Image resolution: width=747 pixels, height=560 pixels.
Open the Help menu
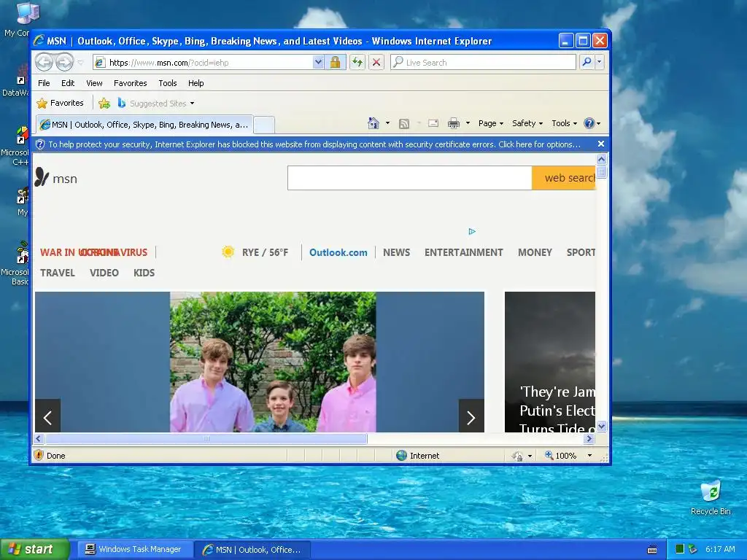196,83
